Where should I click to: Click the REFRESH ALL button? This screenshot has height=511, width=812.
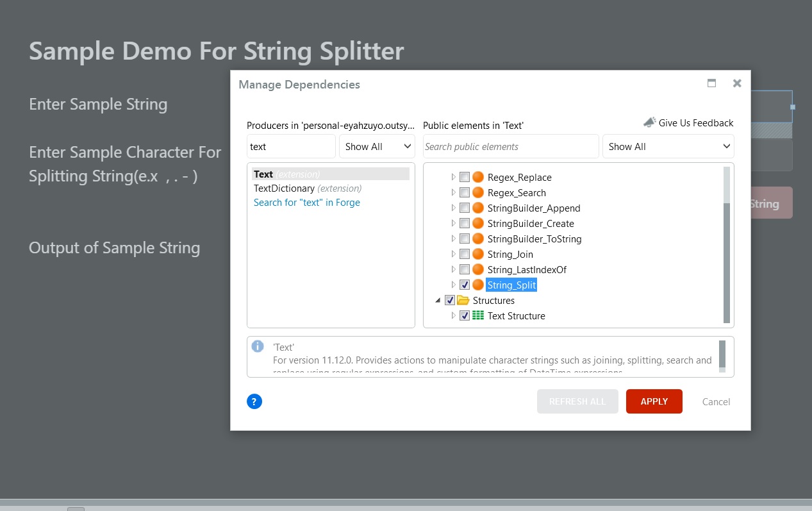(577, 401)
